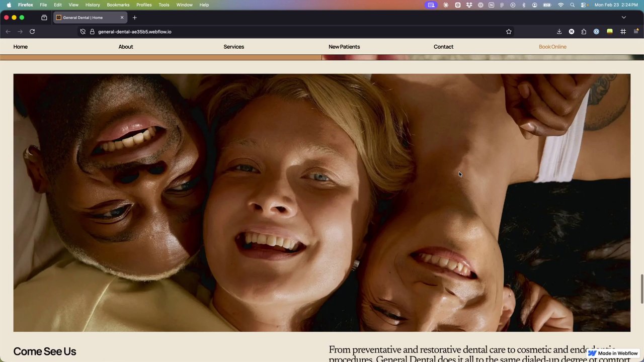The height and width of the screenshot is (362, 644).
Task: Open the Contact nav link
Action: coord(443,47)
